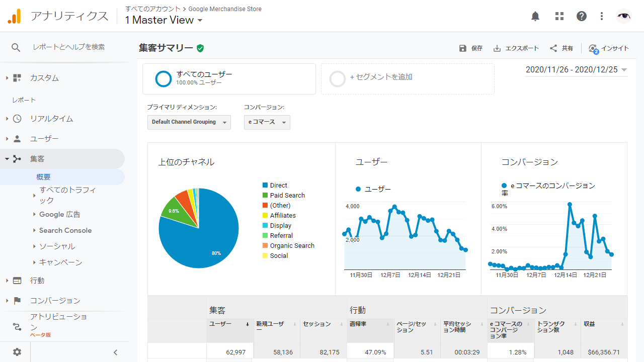Click the Google Analytics logo

(x=14, y=16)
